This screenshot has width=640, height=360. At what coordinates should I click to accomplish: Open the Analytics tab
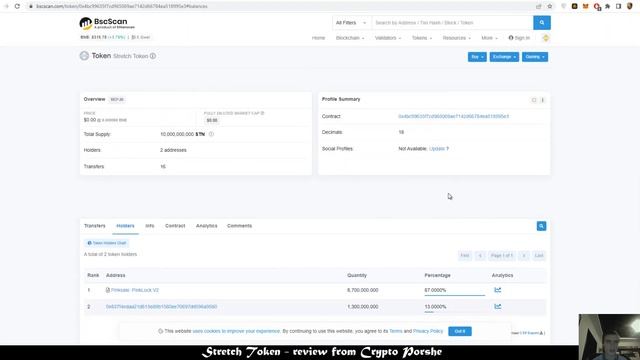tap(207, 226)
